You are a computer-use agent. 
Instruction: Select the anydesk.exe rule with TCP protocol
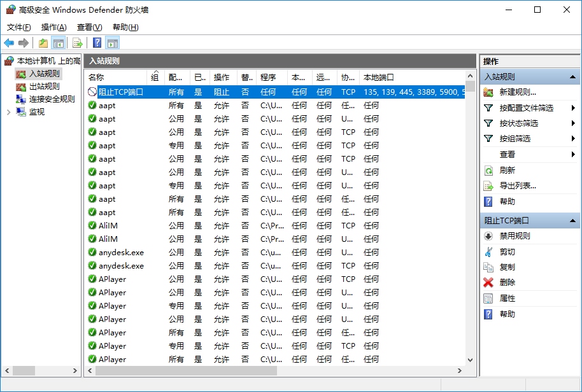tap(276, 265)
